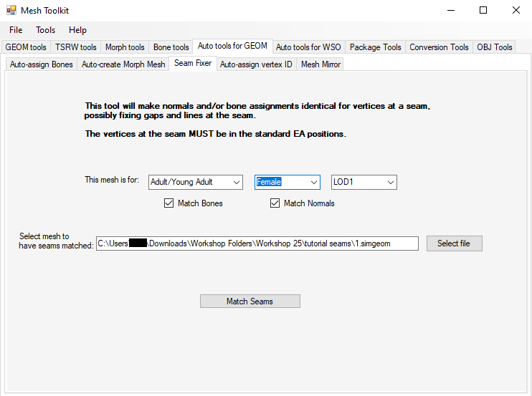Open the File menu

point(16,30)
